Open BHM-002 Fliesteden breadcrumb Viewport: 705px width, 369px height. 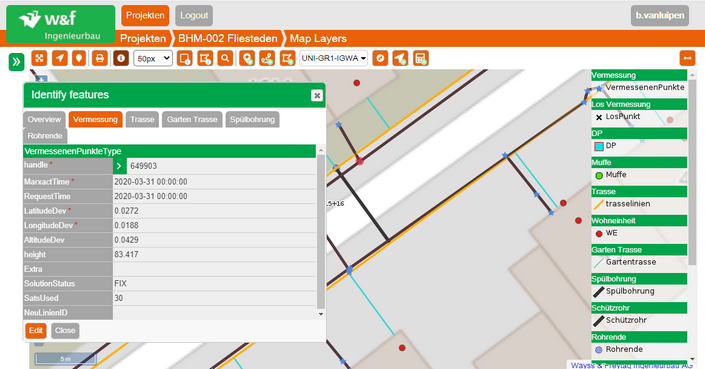click(228, 39)
